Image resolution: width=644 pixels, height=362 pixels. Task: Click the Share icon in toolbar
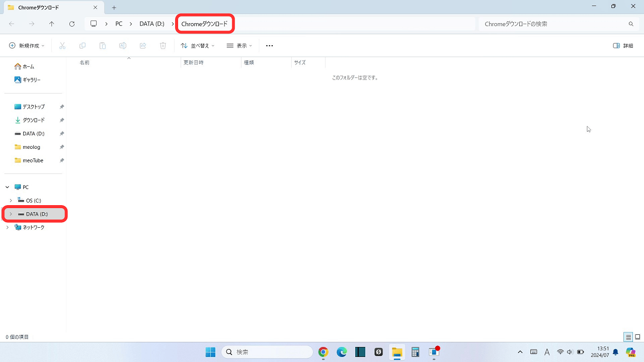coord(143,46)
